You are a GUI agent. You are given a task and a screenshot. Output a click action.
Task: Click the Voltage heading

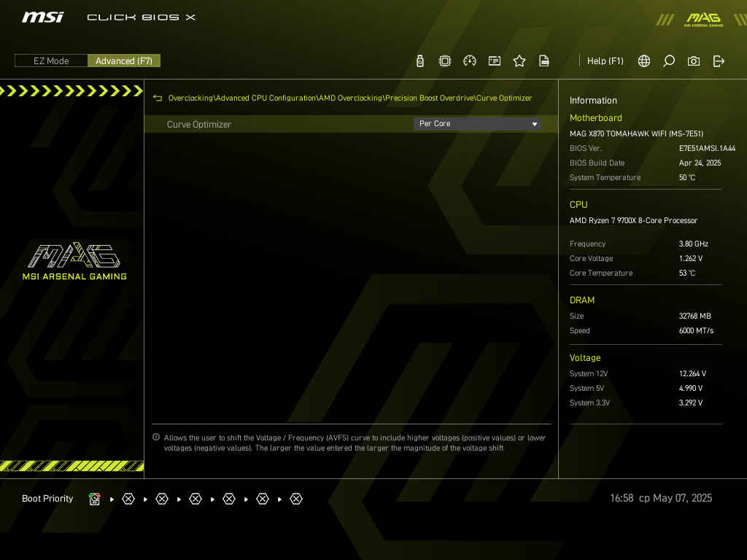click(x=585, y=358)
